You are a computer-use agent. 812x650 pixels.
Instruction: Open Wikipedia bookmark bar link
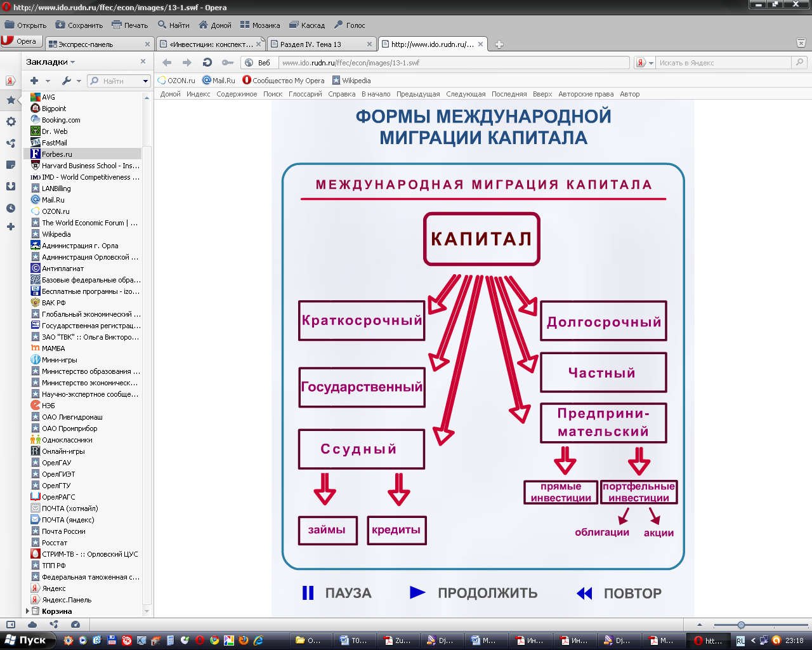pos(351,81)
